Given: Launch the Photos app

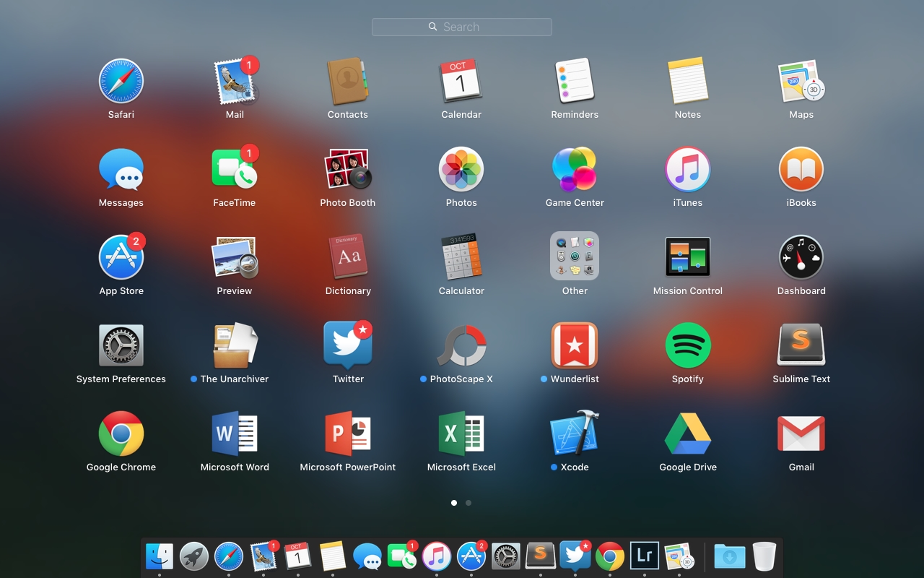Looking at the screenshot, I should coord(461,170).
